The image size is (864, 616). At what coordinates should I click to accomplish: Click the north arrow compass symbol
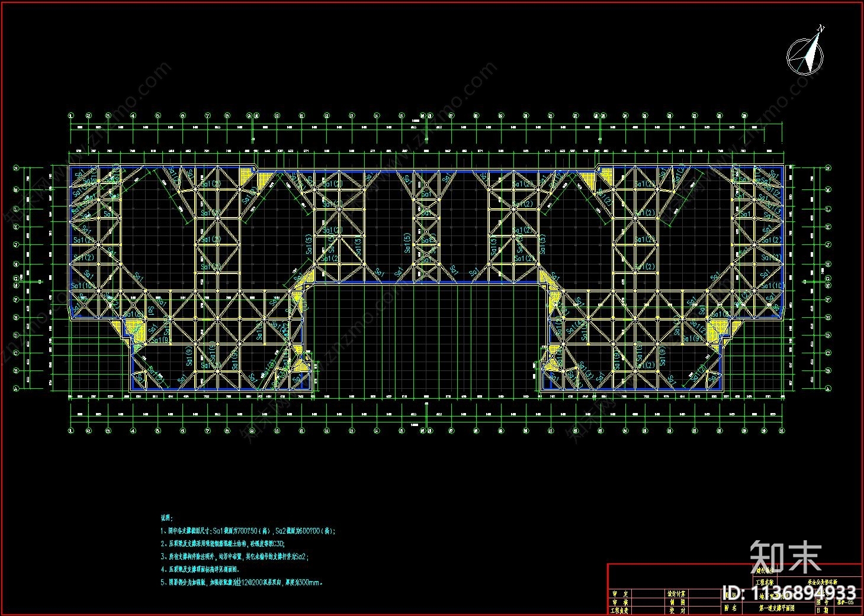point(807,51)
